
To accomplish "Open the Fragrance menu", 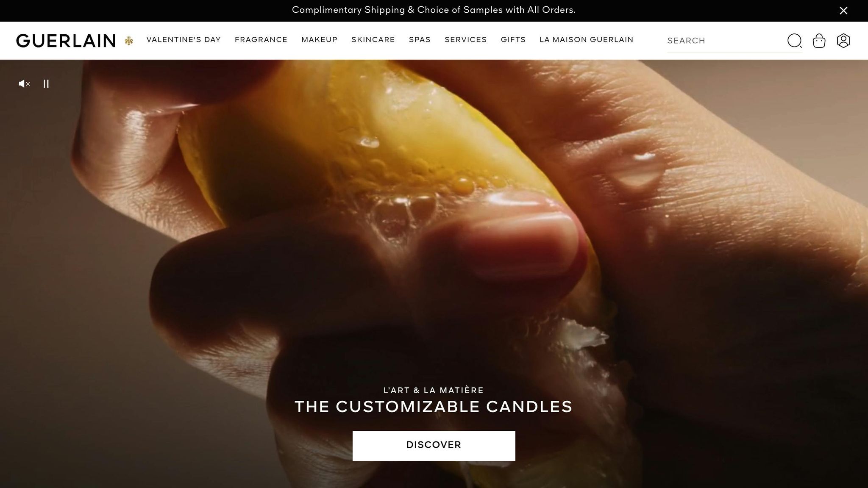I will (261, 40).
